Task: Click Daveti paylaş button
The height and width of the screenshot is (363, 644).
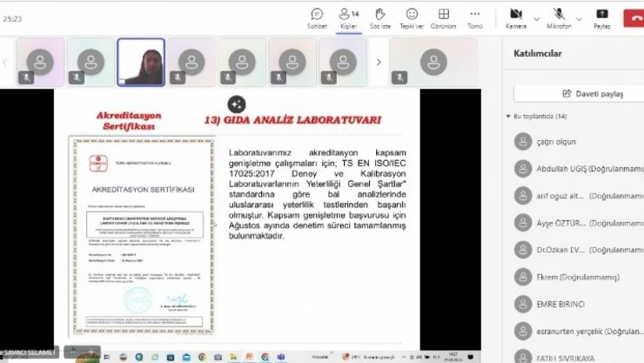Action: pyautogui.click(x=593, y=94)
